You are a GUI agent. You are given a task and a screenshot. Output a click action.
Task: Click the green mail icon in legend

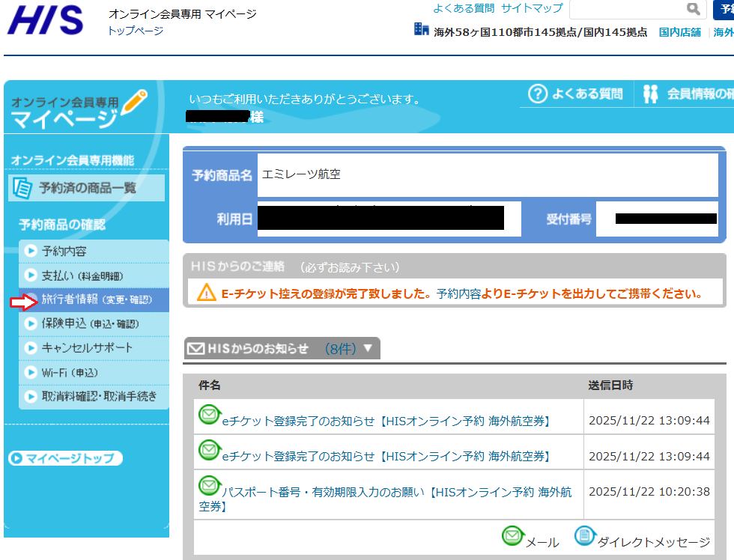(512, 536)
